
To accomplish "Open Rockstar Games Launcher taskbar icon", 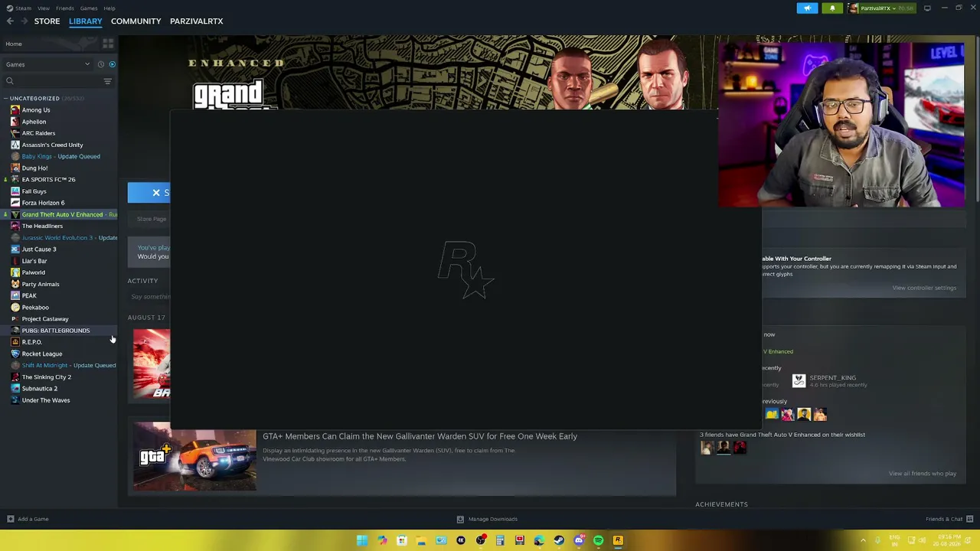I will point(618,540).
